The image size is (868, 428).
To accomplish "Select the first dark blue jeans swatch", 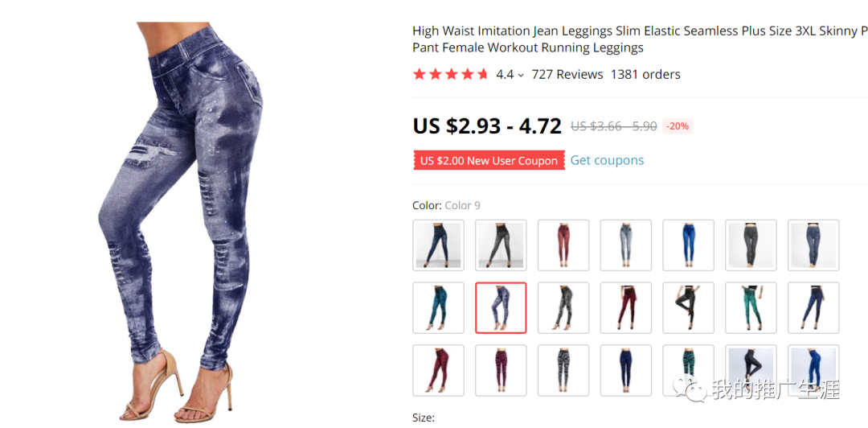I will [438, 245].
